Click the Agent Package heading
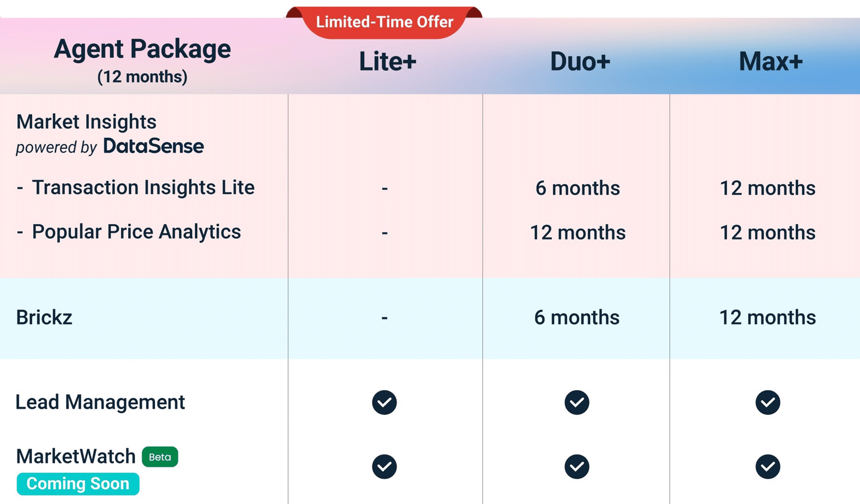The image size is (860, 504). coord(142,49)
